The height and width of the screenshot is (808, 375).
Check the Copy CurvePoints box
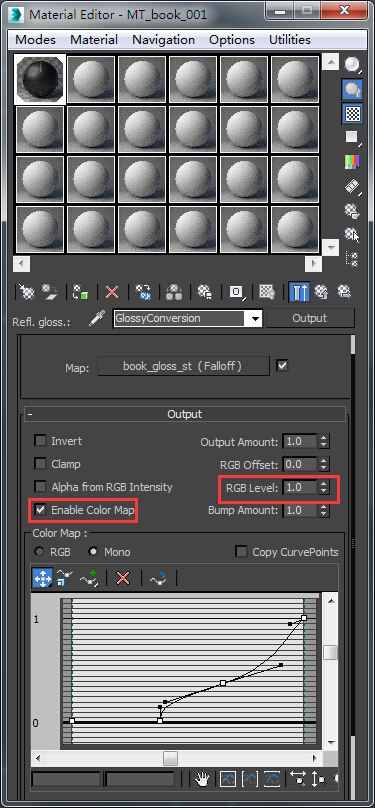[x=241, y=552]
